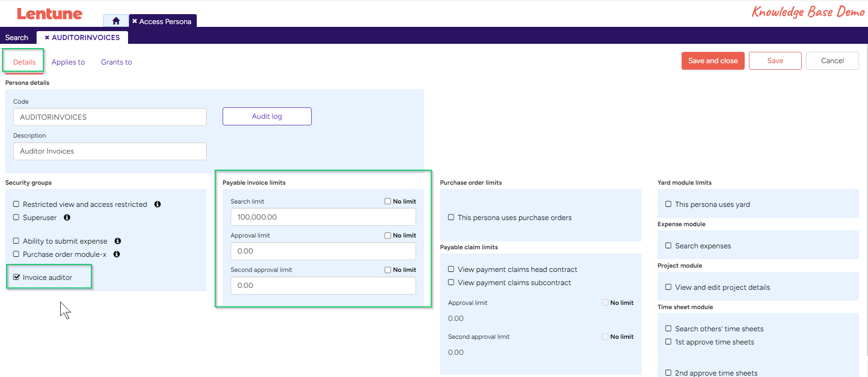Viewport: 868px width, 377px height.
Task: Click the Save and close button
Action: [713, 61]
